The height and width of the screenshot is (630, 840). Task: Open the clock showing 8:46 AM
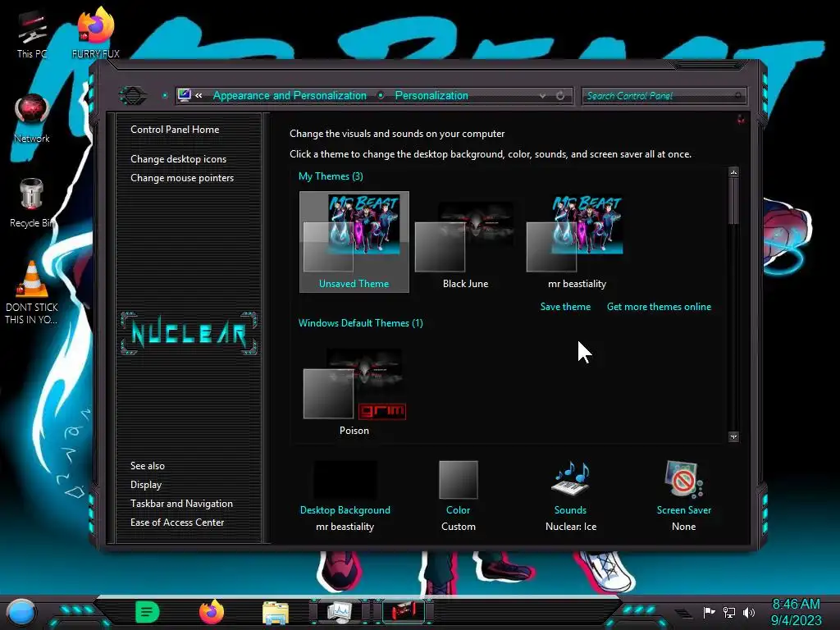coord(796,612)
